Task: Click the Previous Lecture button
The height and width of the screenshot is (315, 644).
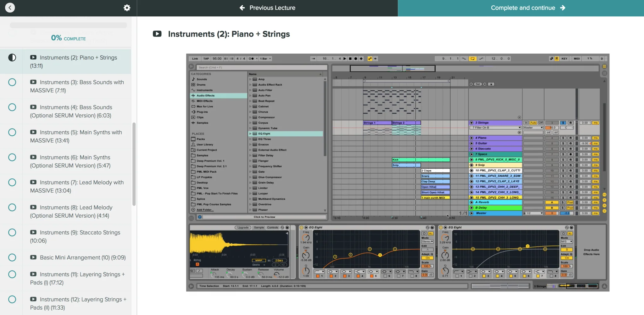Action: click(x=267, y=8)
